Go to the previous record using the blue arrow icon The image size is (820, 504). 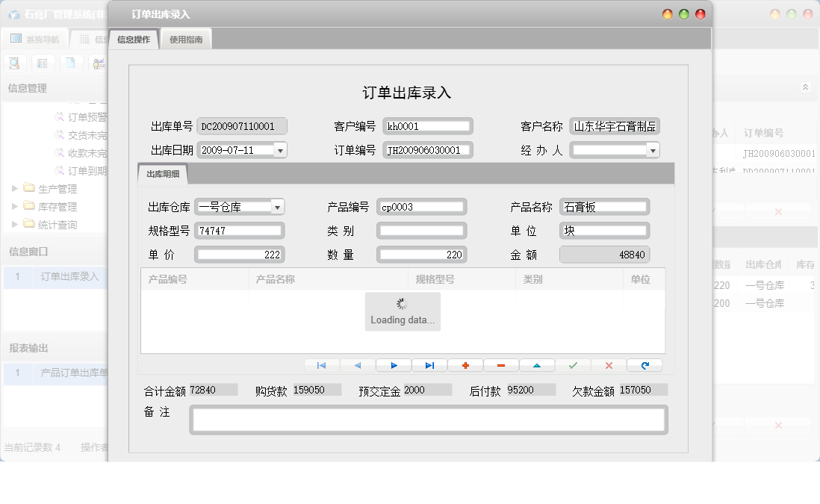click(x=356, y=365)
